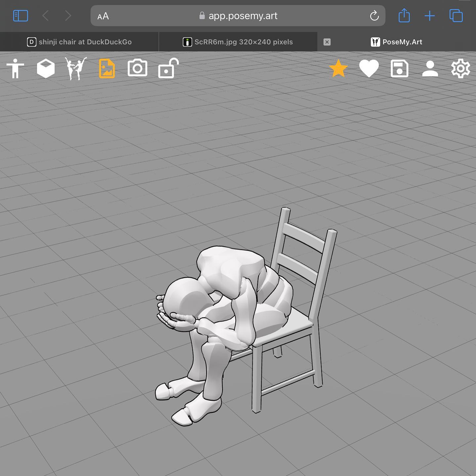Take a screenshot with the camera icon
The width and height of the screenshot is (476, 476).
[x=138, y=68]
